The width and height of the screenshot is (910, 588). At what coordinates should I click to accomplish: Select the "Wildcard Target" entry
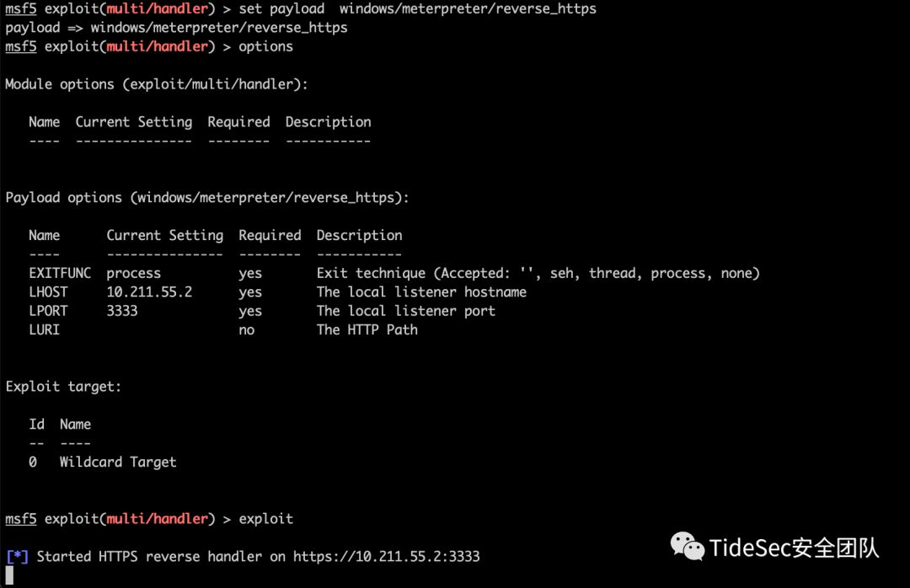(118, 462)
